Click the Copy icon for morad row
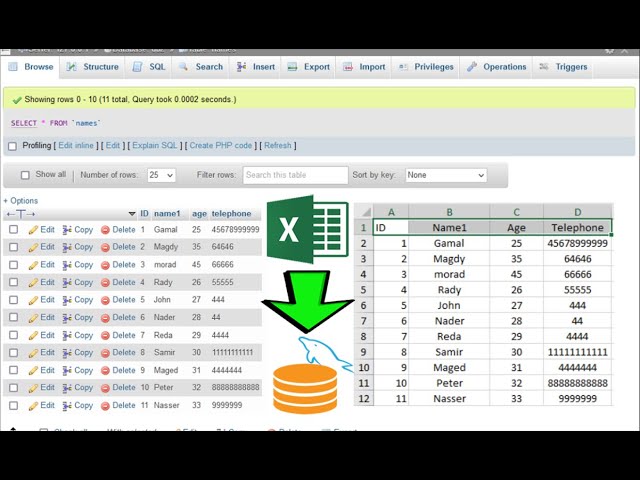640x480 pixels. click(x=67, y=265)
